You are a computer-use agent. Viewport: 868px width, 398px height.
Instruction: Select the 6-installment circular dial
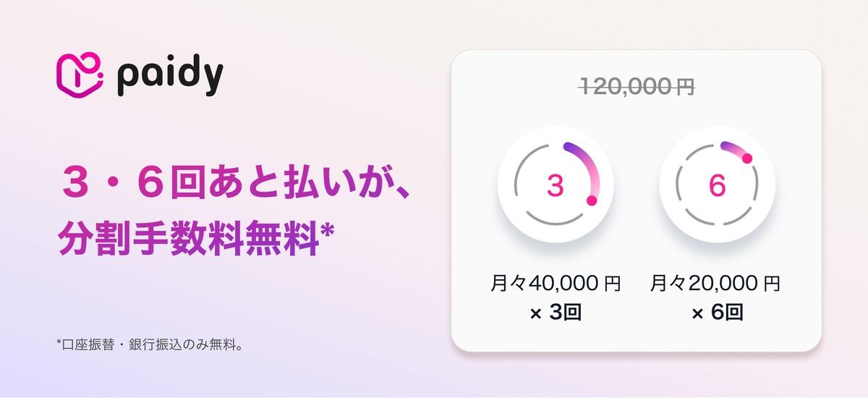tap(717, 185)
